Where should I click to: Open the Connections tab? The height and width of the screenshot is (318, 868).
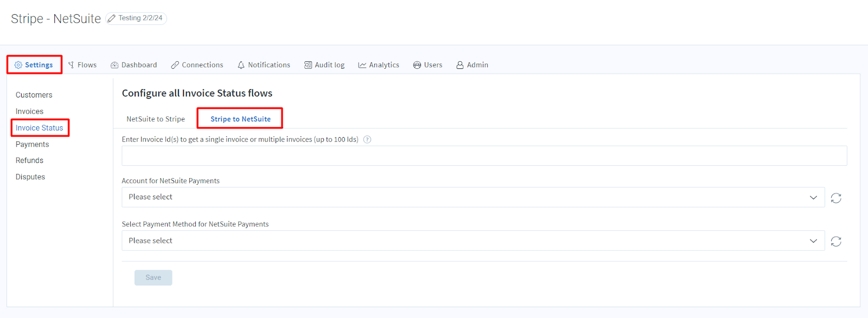pos(197,65)
